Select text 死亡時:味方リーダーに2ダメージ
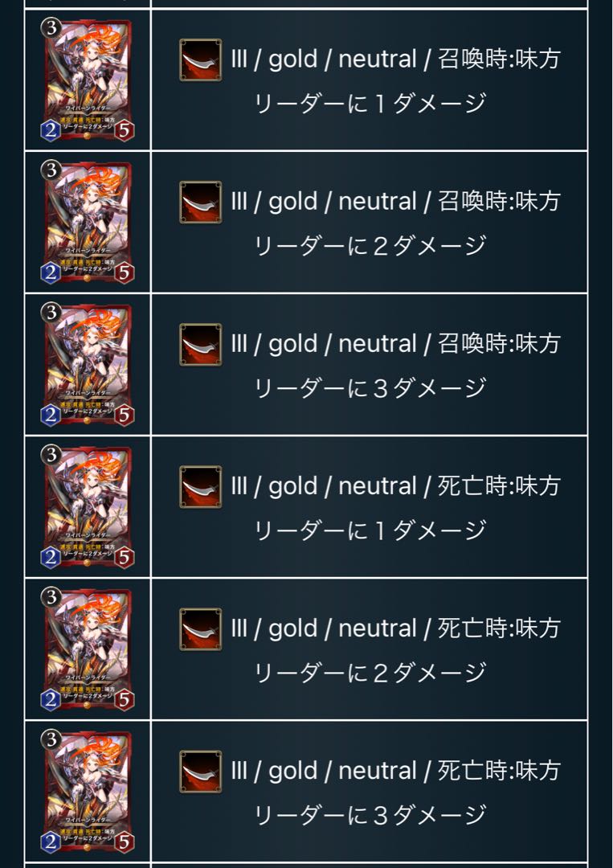Viewport: 613px width, 868px height. tap(408, 650)
